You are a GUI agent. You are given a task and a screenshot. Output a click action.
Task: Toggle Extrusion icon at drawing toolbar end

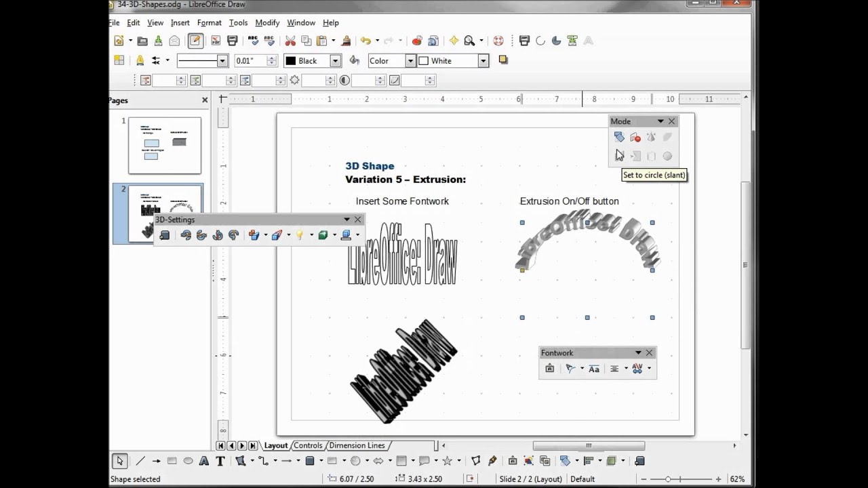point(639,461)
